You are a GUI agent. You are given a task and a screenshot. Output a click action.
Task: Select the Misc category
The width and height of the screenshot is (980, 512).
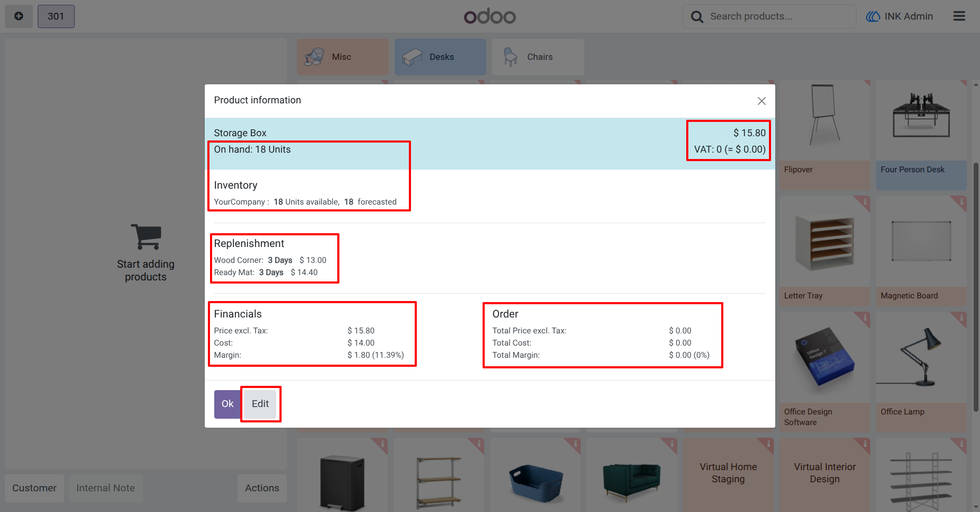pos(343,57)
